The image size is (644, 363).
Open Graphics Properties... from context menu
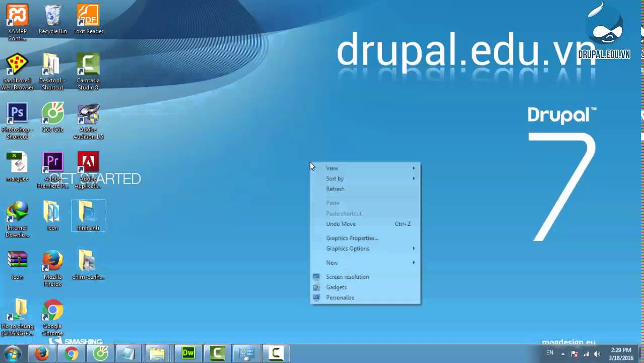[365, 238]
